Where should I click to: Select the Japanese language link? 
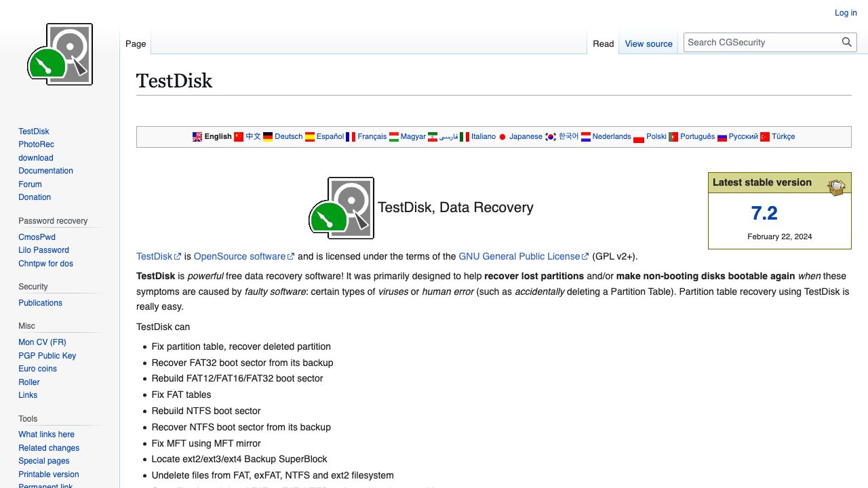tap(526, 137)
